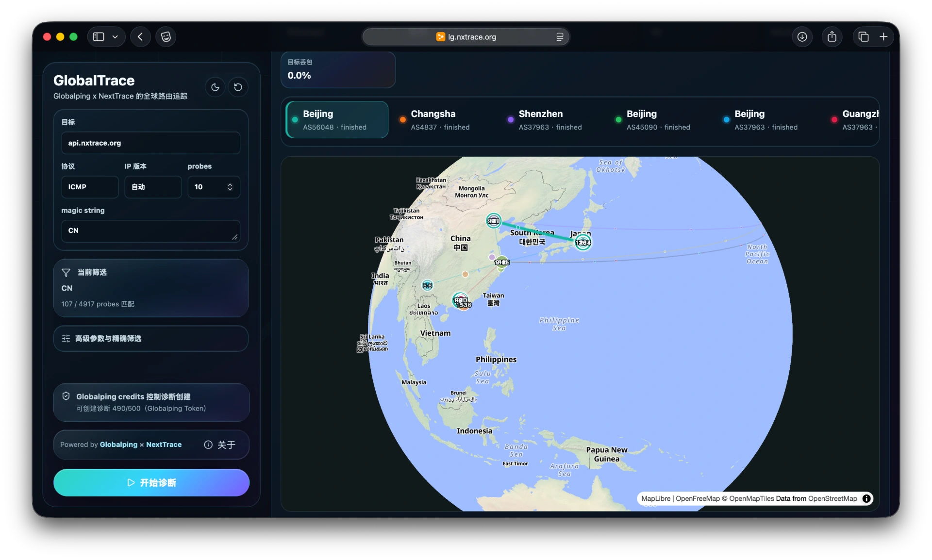Toggle the map attribution info icon
Image resolution: width=932 pixels, height=560 pixels.
[866, 499]
